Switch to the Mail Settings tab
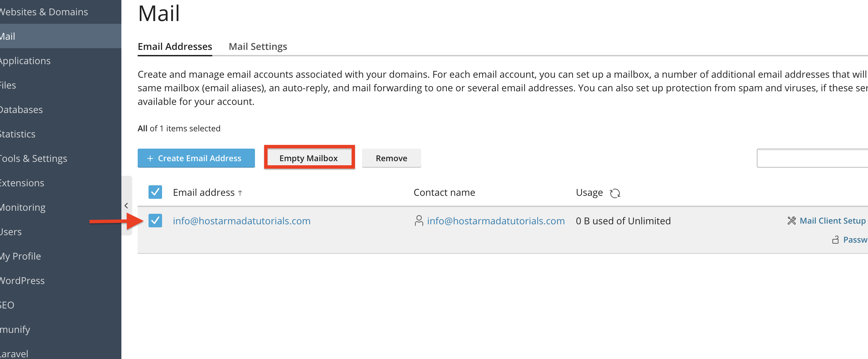 258,46
